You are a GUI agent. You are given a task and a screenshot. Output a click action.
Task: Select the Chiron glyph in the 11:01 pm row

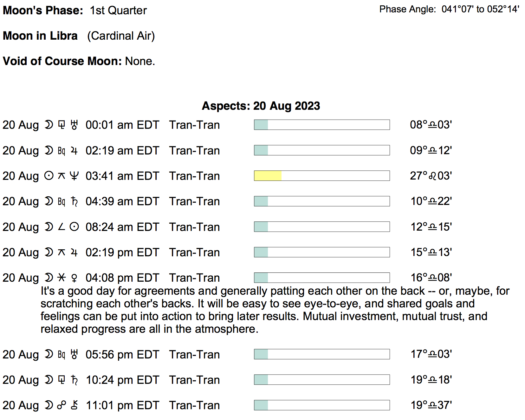point(74,405)
